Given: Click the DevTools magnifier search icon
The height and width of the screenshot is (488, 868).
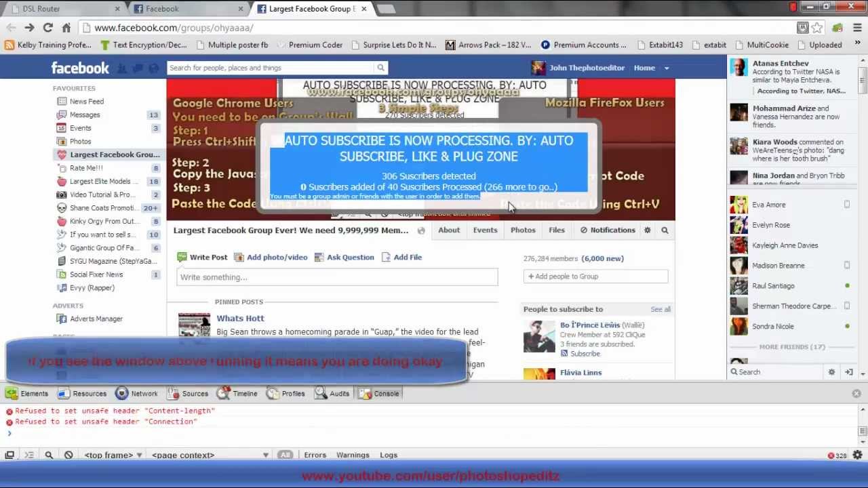Looking at the screenshot, I should point(49,455).
